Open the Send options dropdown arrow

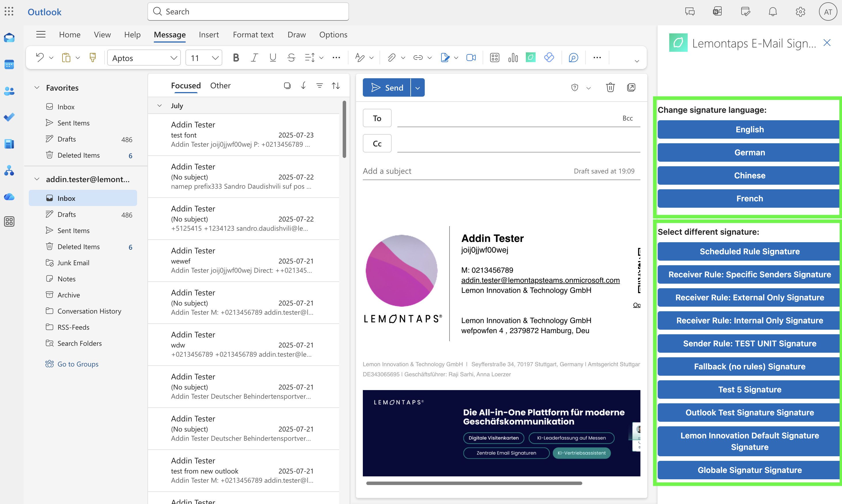click(x=418, y=88)
